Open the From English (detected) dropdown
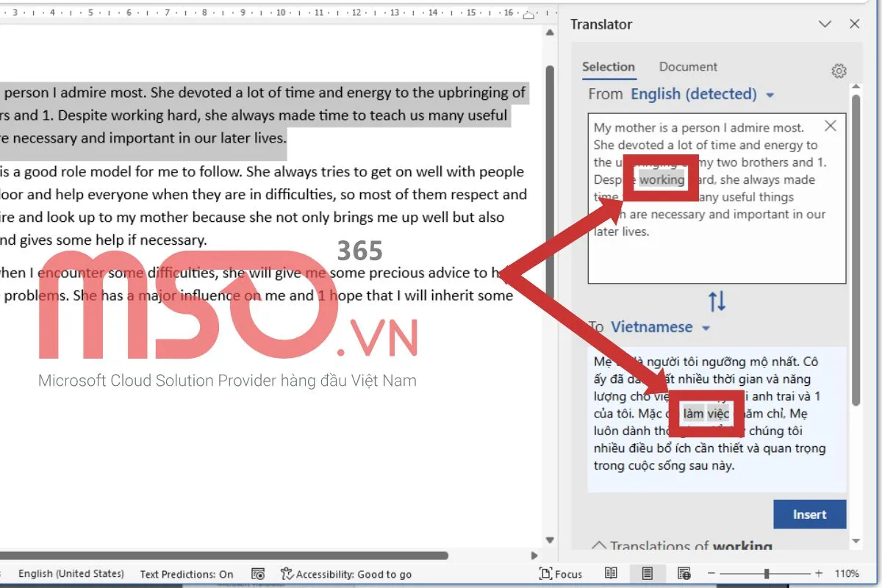The image size is (882, 588). coord(702,94)
